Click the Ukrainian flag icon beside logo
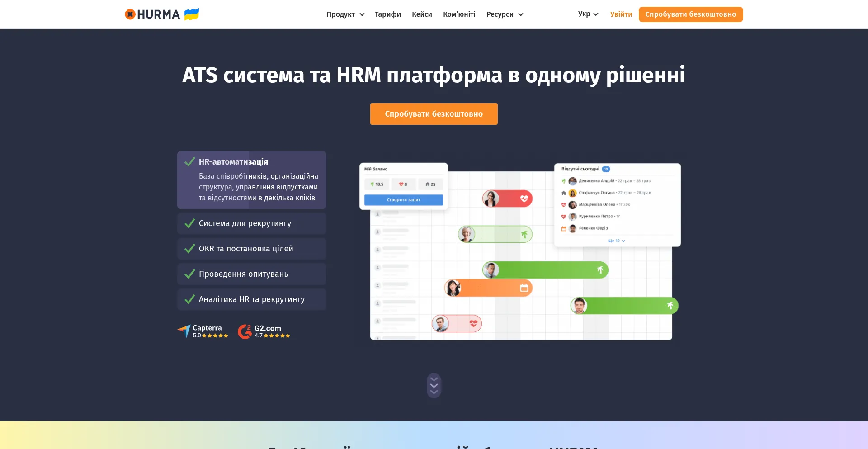The width and height of the screenshot is (868, 449). (192, 14)
